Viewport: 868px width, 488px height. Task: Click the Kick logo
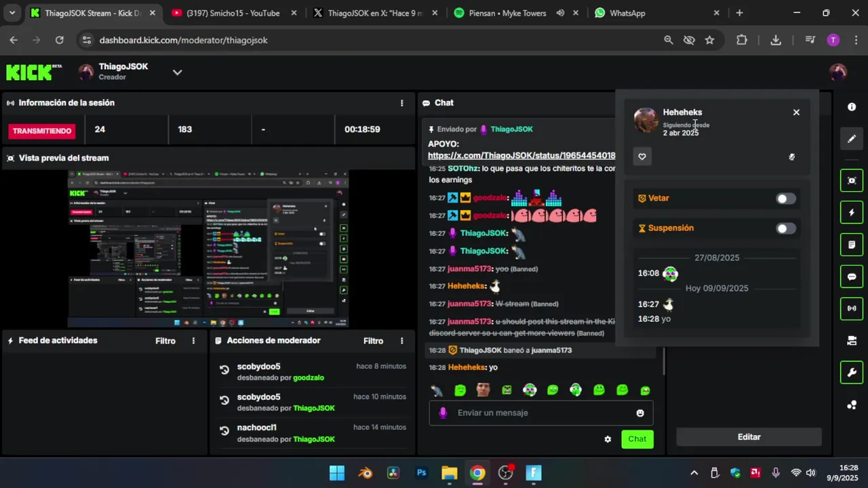tap(34, 72)
